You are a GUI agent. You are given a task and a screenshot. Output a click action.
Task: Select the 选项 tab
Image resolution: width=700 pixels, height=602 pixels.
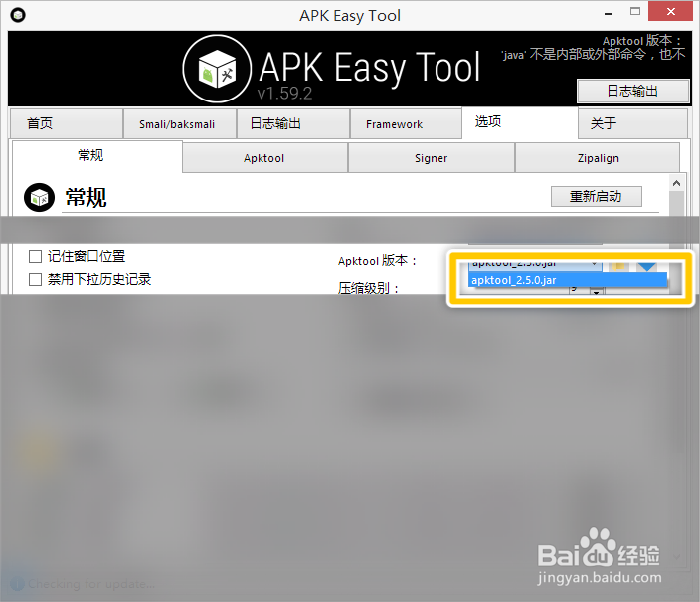(x=520, y=122)
